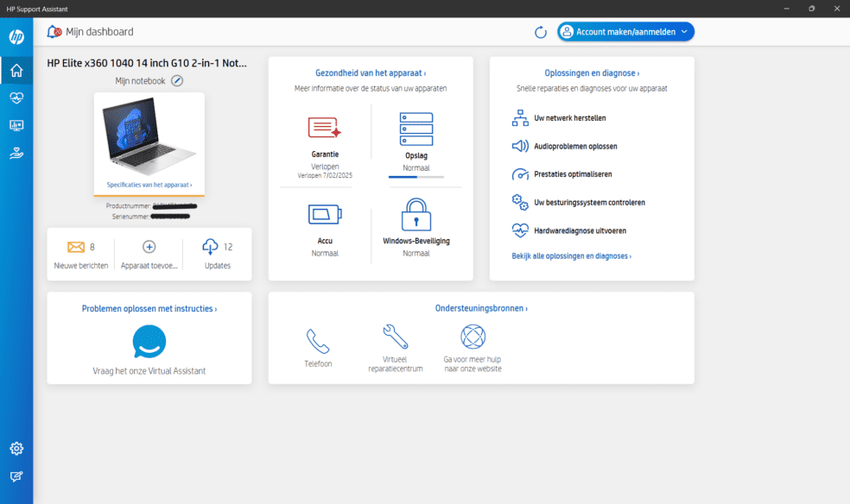
Task: Open Problemen oplossen met instructies link
Action: (x=149, y=309)
